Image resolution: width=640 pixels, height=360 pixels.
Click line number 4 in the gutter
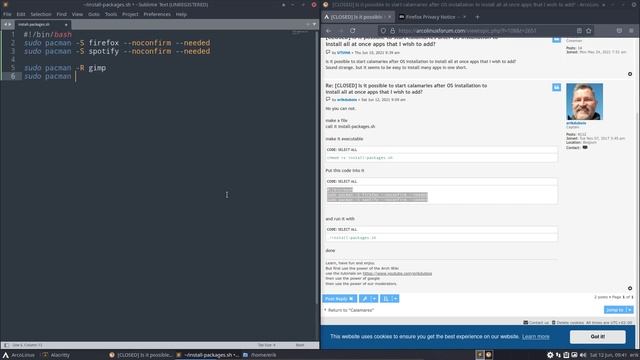13,60
